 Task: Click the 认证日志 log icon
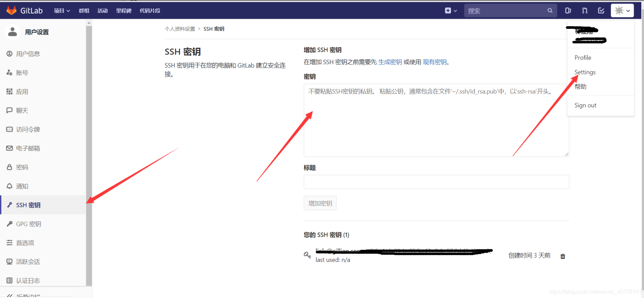(10, 281)
